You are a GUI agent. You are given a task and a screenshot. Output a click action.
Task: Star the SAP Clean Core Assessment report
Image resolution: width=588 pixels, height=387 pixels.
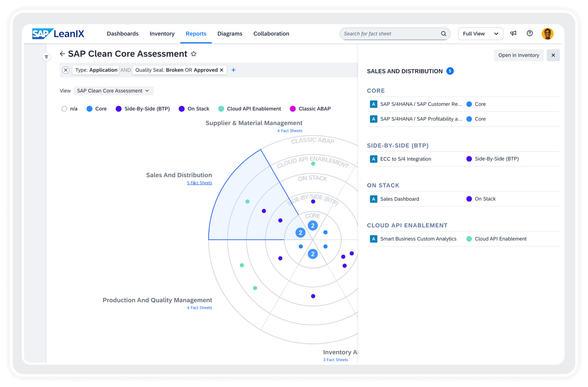pos(194,54)
